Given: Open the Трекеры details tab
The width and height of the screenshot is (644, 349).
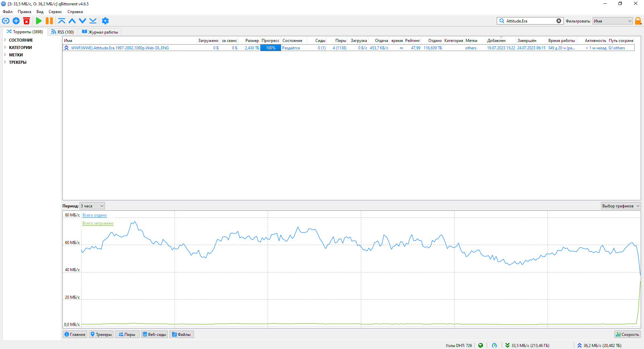Looking at the screenshot, I should pyautogui.click(x=101, y=334).
